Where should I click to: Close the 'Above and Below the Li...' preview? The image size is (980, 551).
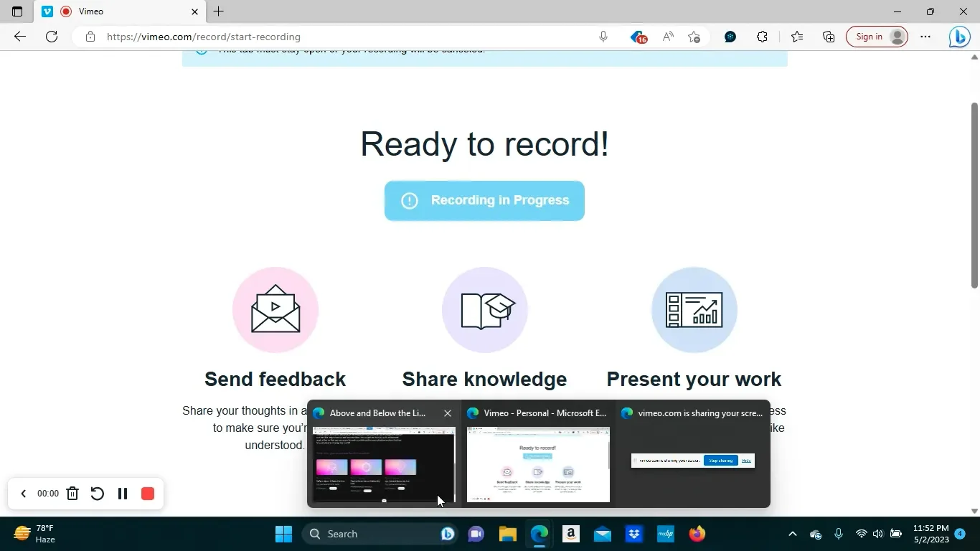tap(448, 413)
